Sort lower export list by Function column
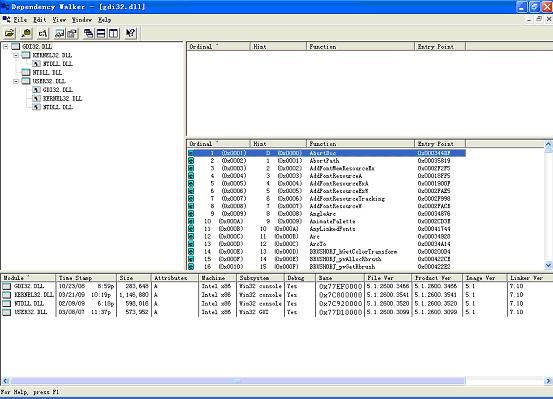This screenshot has width=553, height=399. tap(360, 144)
